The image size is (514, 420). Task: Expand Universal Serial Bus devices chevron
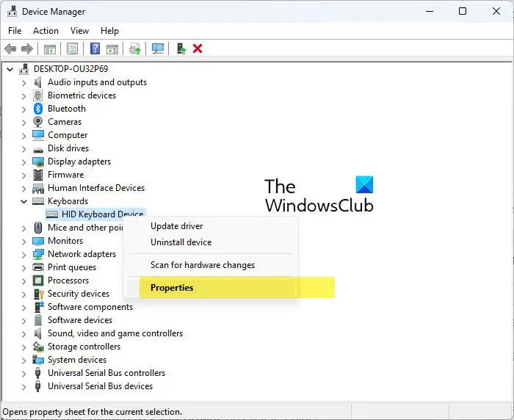23,386
